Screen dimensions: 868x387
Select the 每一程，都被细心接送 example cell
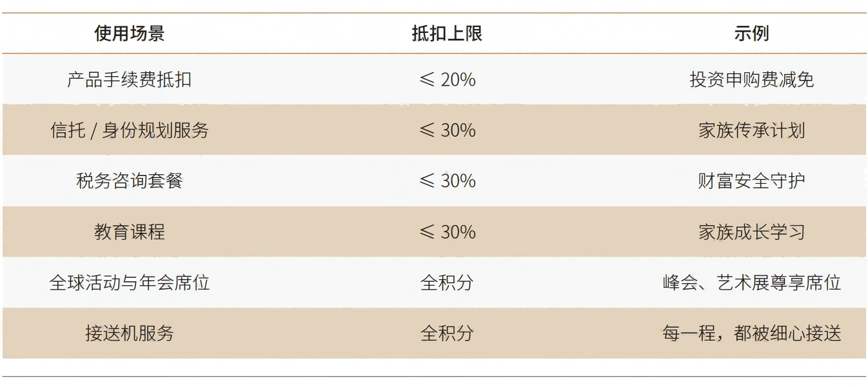(751, 333)
